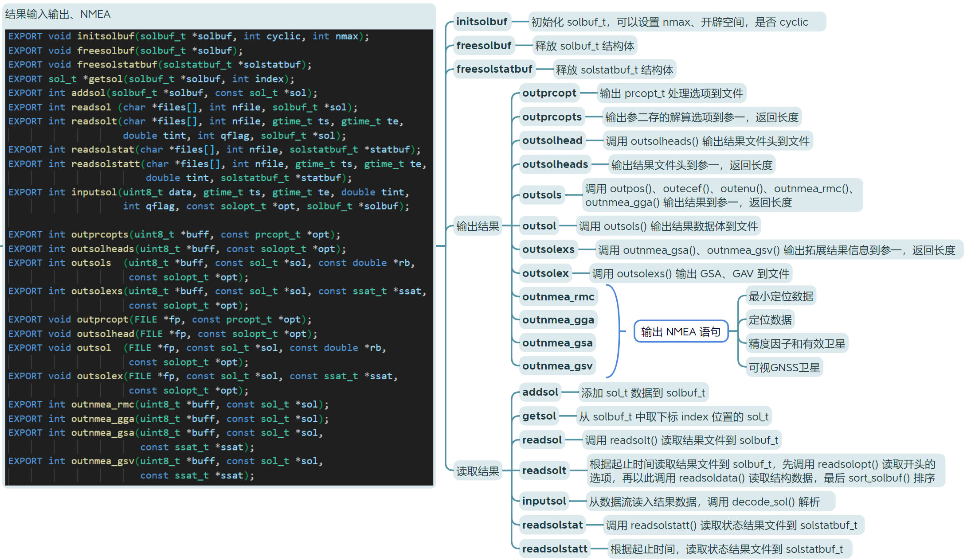The width and height of the screenshot is (967, 560).
Task: Click description 调用 outnmea_gsa()、outnmea_gsv() 输出拓展结果
Action: (x=779, y=250)
